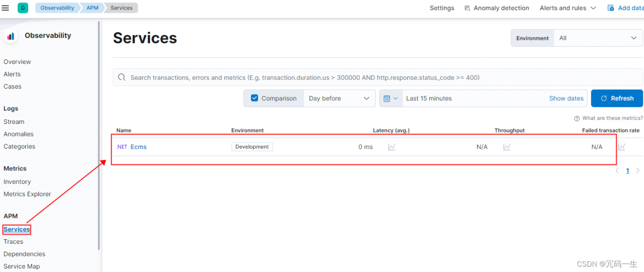The image size is (644, 272).
Task: Open the Alerts sidebar item
Action: [12, 74]
